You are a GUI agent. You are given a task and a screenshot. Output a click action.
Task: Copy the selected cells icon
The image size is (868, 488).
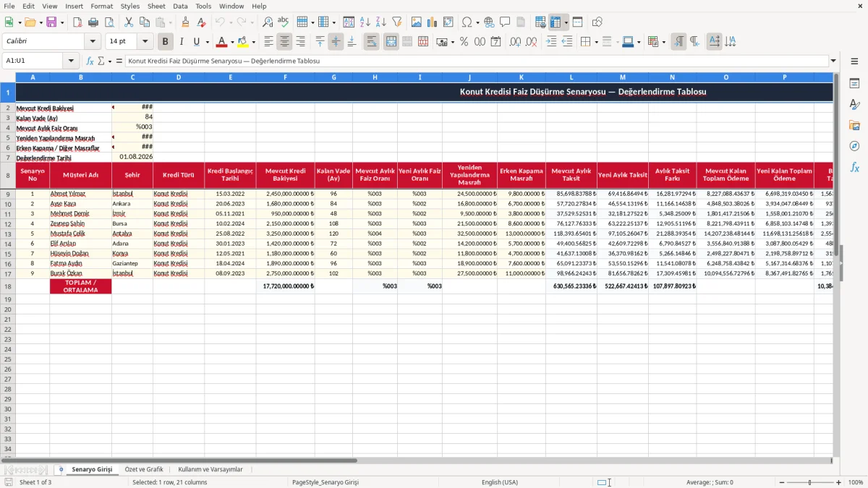click(145, 22)
